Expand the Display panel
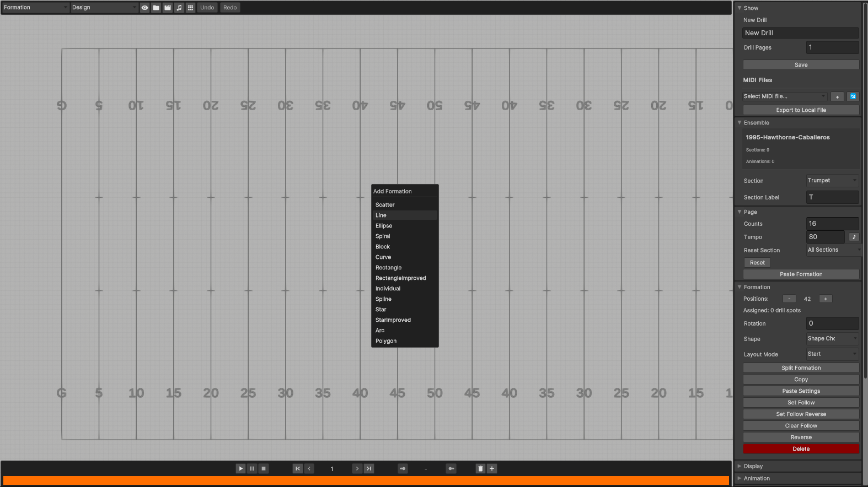868x487 pixels. pos(753,466)
